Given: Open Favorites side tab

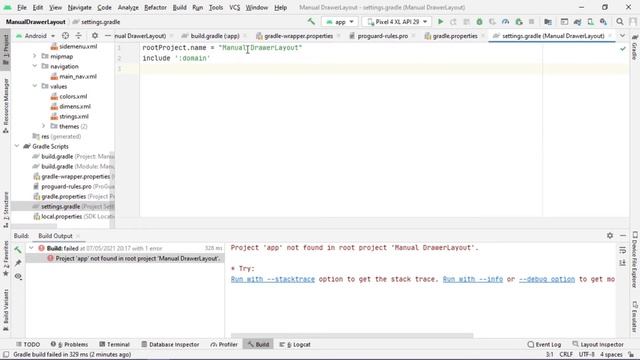Looking at the screenshot, I should (6, 259).
